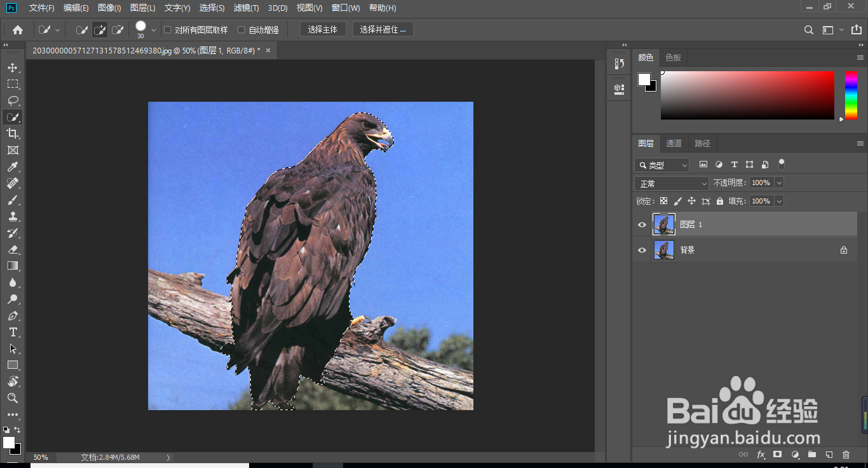Open the Layers panel menu icon
This screenshot has height=468, width=868.
point(860,143)
